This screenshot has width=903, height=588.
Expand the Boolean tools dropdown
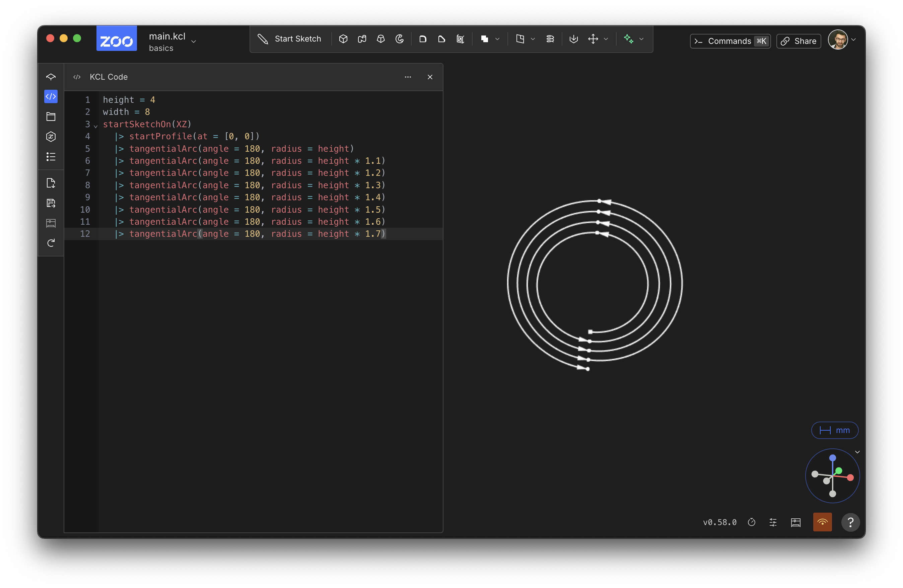tap(497, 39)
